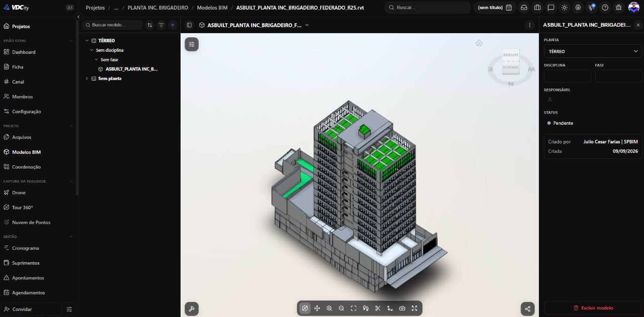Click the FASE input field
This screenshot has width=644, height=317.
coord(618,76)
